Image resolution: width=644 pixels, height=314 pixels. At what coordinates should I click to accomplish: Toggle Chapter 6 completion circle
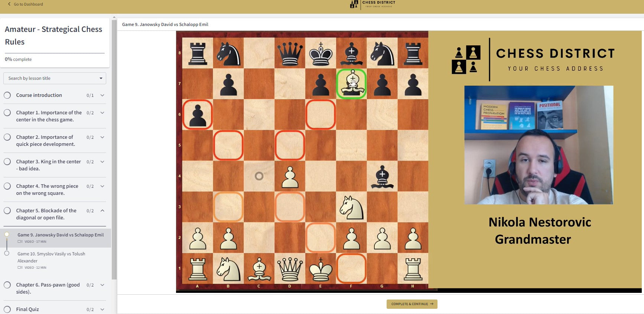click(x=7, y=285)
